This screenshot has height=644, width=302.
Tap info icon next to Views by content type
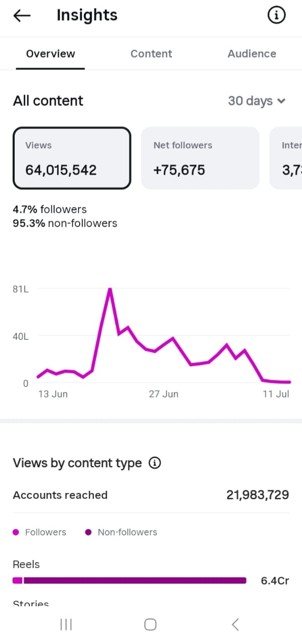point(155,463)
